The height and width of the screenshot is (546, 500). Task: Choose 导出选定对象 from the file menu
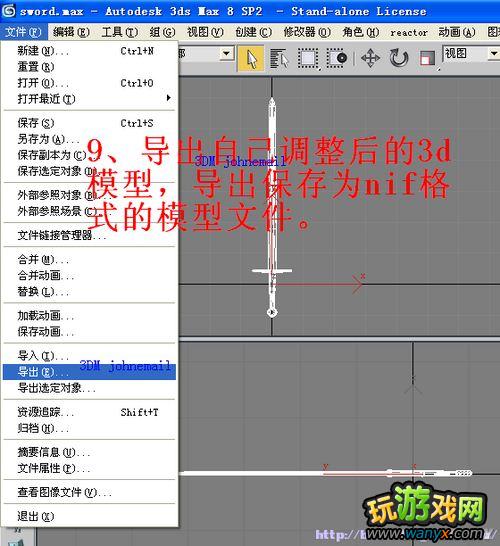coord(89,388)
